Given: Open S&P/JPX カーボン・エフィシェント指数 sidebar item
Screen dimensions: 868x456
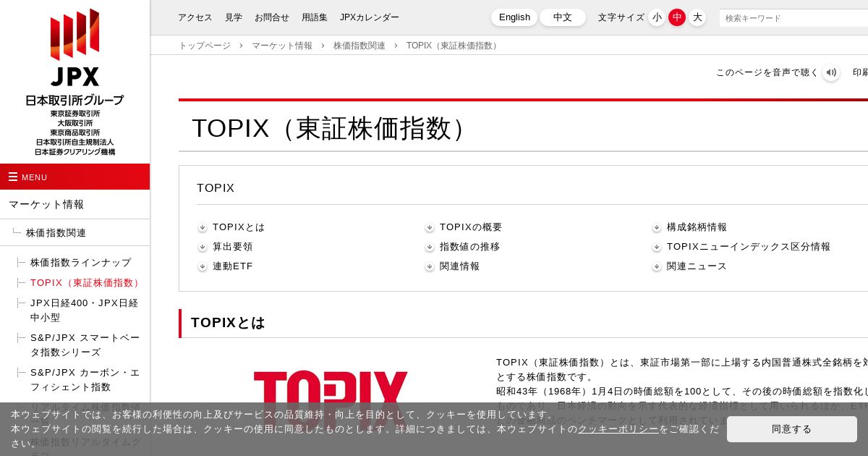Looking at the screenshot, I should [85, 380].
